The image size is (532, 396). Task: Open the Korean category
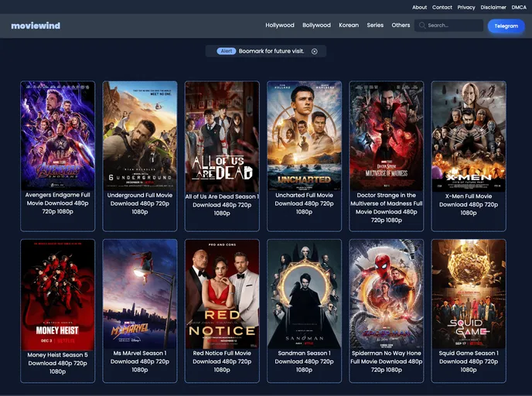tap(349, 25)
